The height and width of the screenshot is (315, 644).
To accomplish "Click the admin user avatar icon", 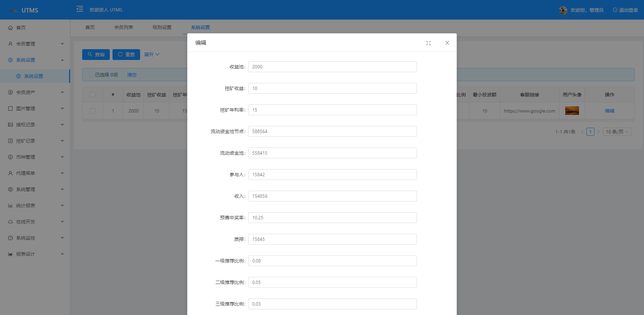I will tap(563, 10).
